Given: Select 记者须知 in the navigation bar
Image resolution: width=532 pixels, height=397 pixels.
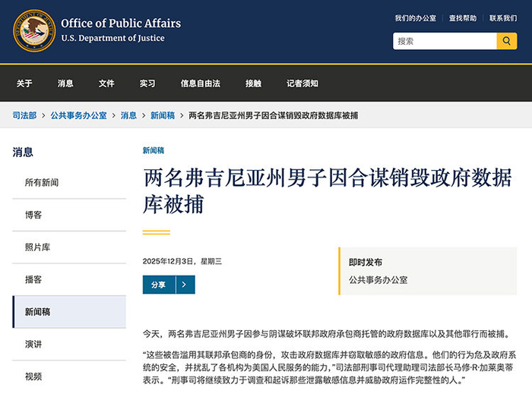Looking at the screenshot, I should click(302, 83).
